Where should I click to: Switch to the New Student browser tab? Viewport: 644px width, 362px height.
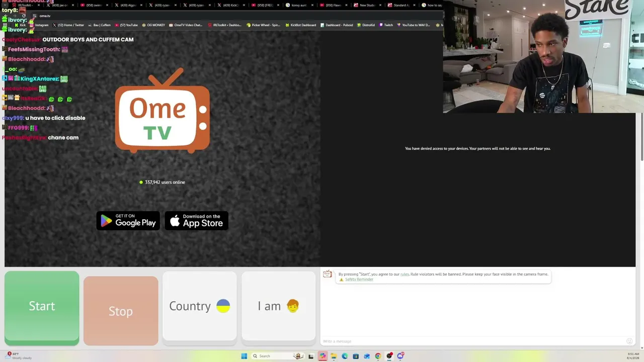(x=367, y=5)
